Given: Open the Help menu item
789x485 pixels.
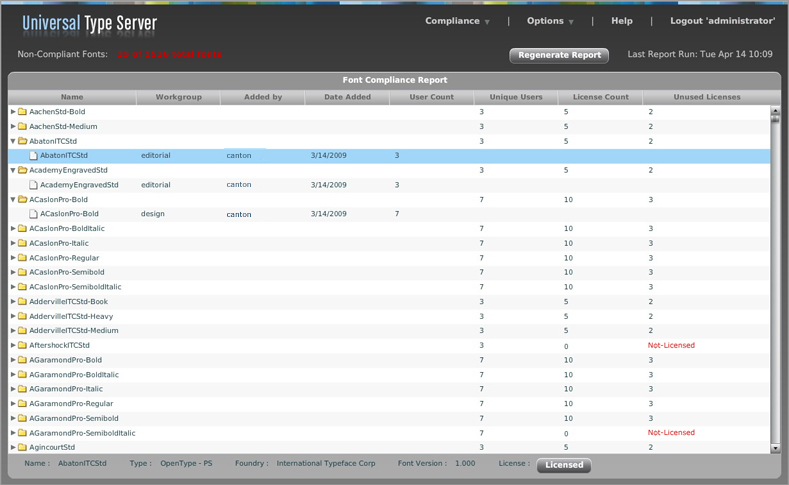Looking at the screenshot, I should 622,21.
